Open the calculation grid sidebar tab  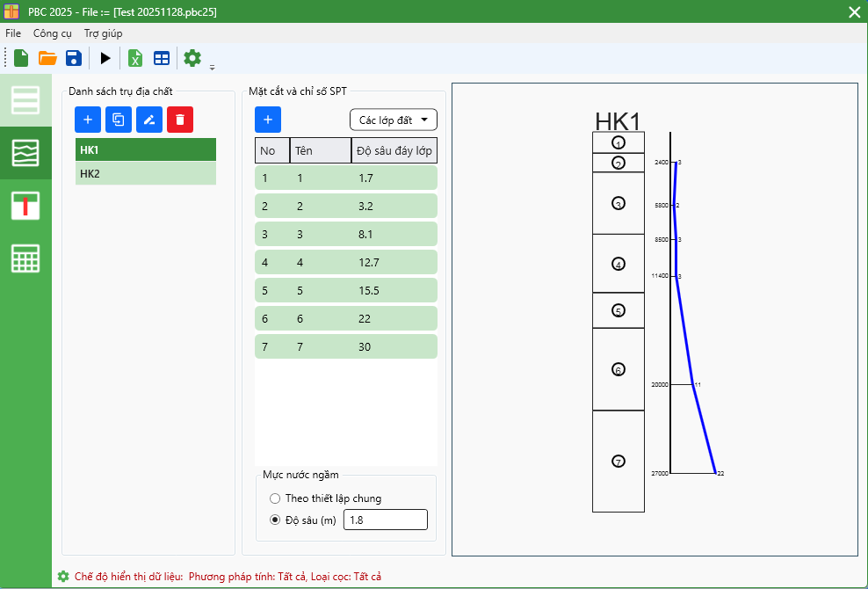[25, 258]
